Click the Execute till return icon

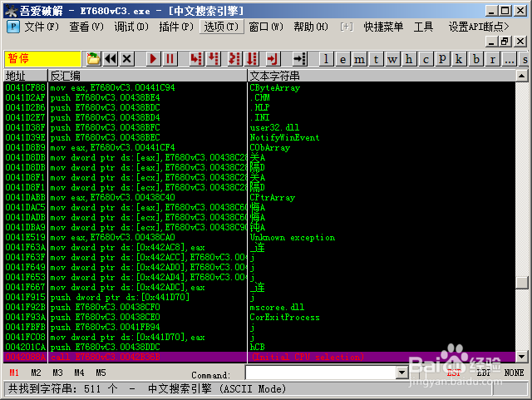(x=273, y=59)
